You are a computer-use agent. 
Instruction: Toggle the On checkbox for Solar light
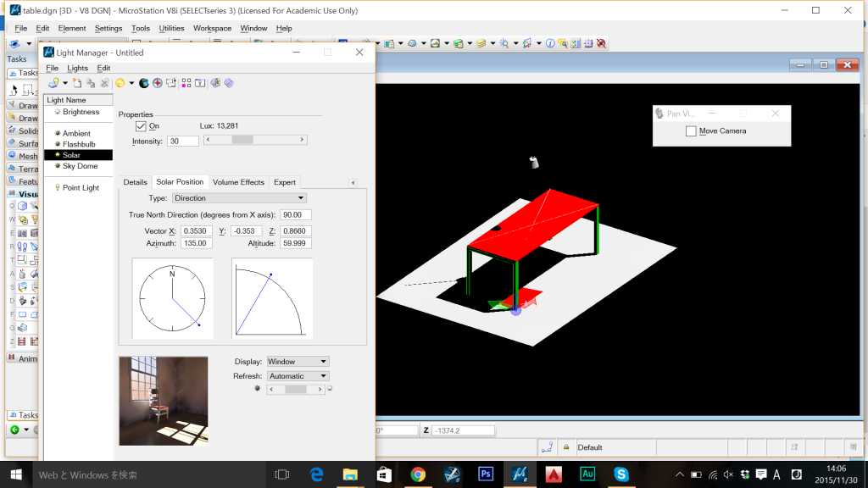point(142,126)
